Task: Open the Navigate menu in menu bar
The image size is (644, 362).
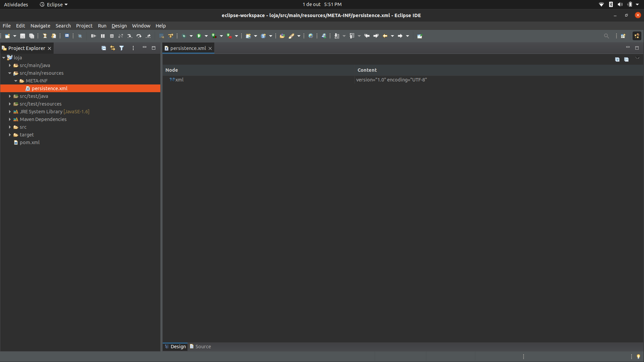Action: (x=40, y=25)
